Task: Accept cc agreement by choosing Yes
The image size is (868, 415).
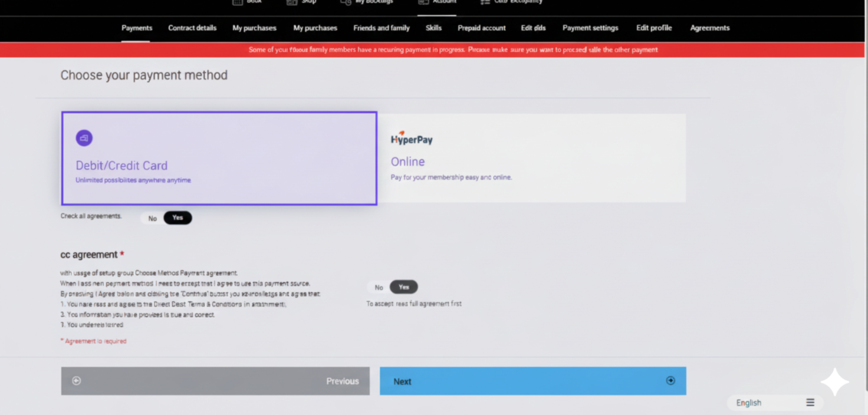Action: click(x=404, y=287)
